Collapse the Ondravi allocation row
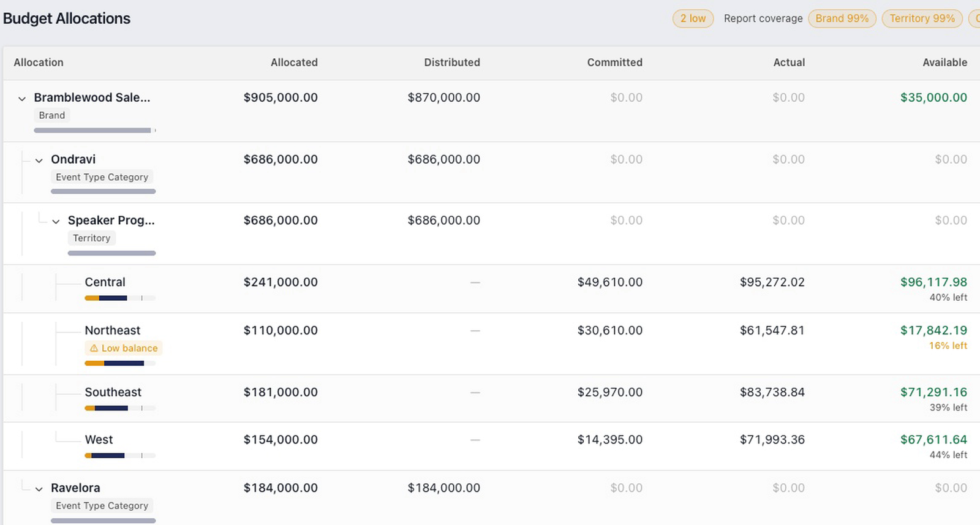The width and height of the screenshot is (980, 525). pos(39,160)
